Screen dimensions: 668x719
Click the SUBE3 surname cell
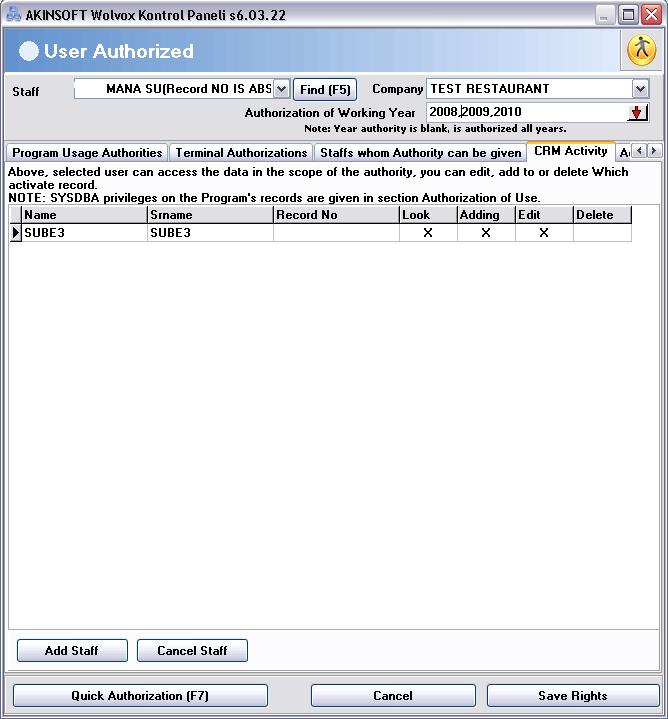click(x=210, y=232)
